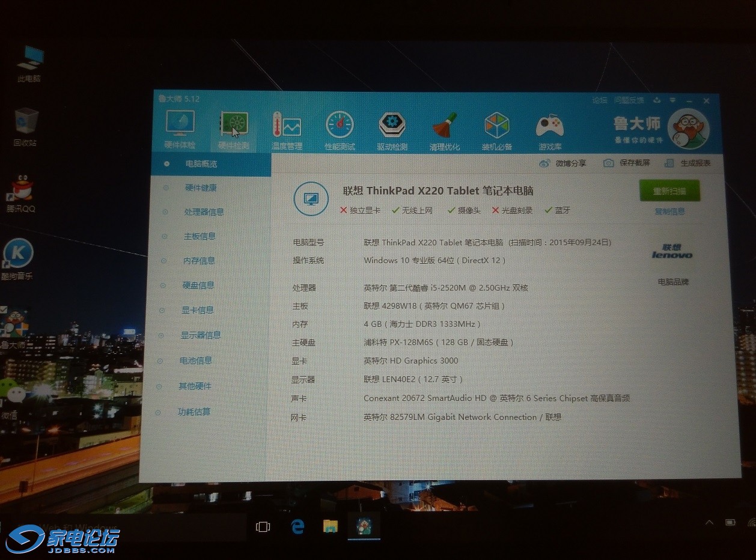Minimize the 鲁大师 window
Image resolution: width=756 pixels, height=560 pixels.
(690, 100)
